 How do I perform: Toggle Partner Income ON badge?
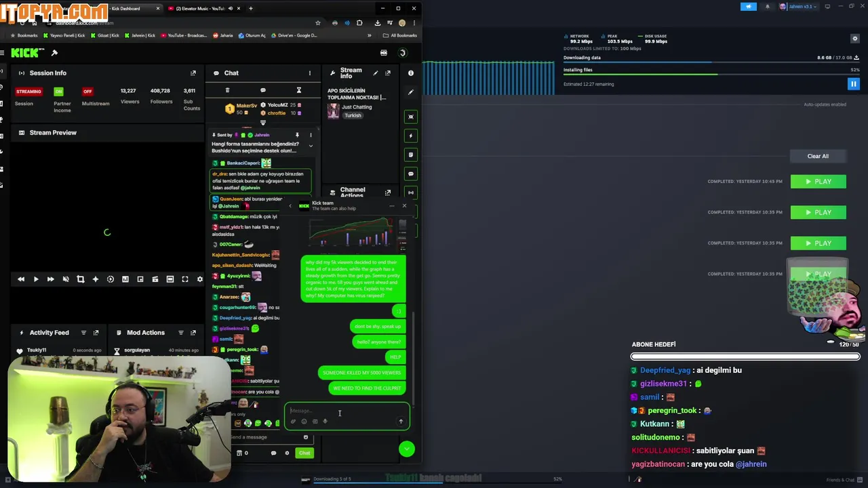tap(58, 91)
